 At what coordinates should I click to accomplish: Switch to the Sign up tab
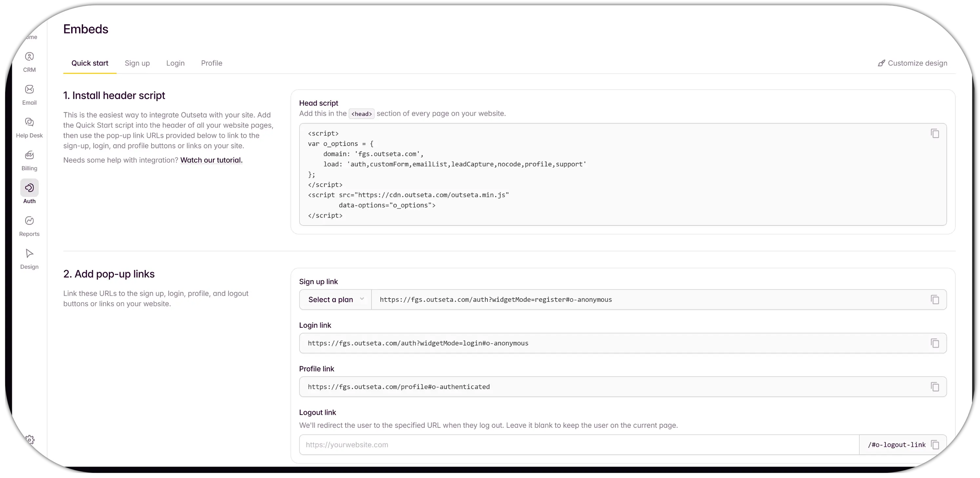pyautogui.click(x=137, y=63)
